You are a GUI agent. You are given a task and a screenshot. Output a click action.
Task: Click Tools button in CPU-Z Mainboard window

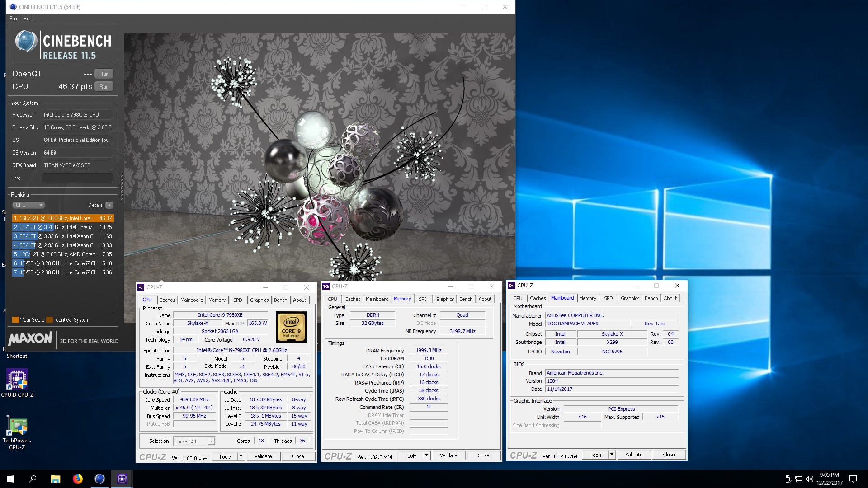[x=595, y=455]
